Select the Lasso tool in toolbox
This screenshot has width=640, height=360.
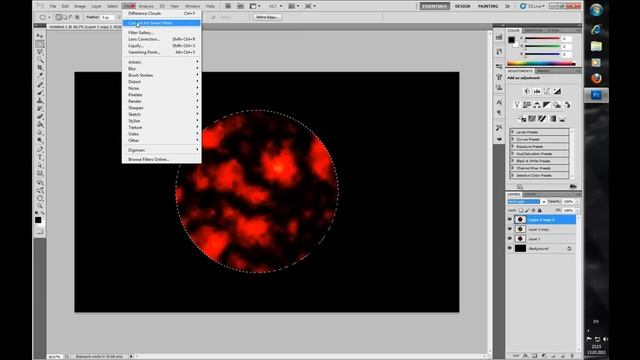coord(40,52)
